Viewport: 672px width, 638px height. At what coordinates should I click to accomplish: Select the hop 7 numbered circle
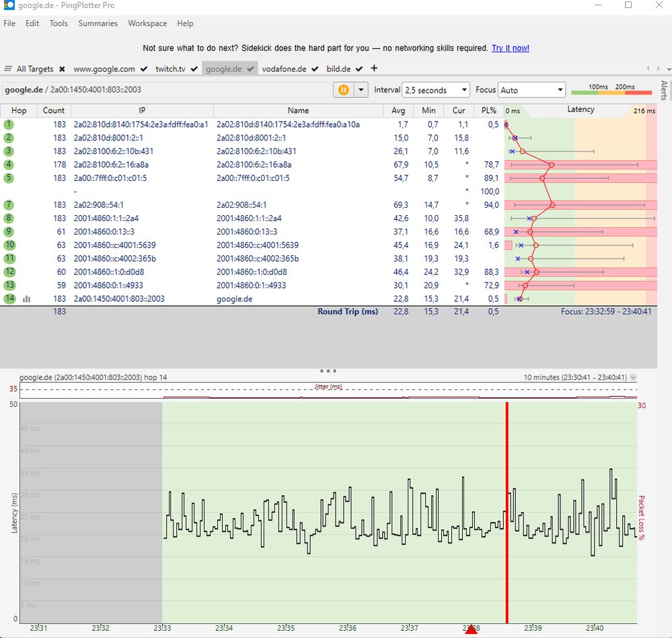[x=9, y=204]
